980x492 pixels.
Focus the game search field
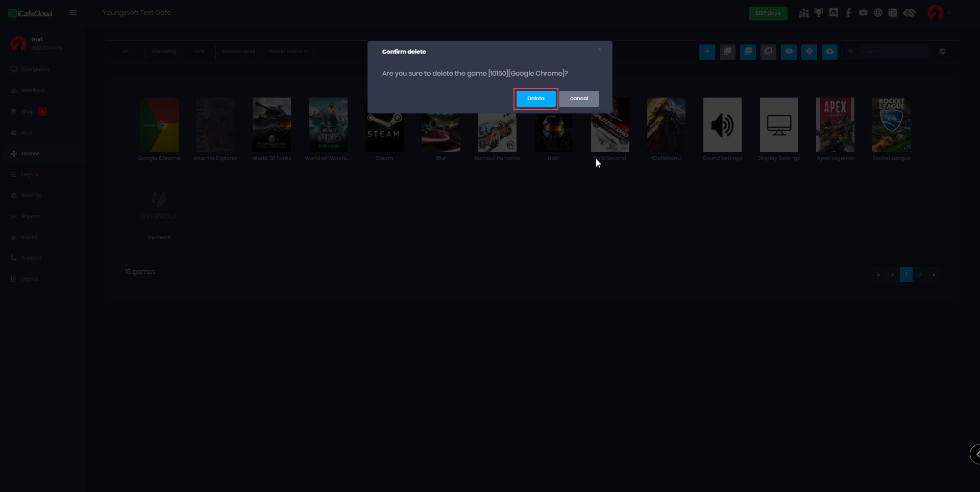click(893, 52)
